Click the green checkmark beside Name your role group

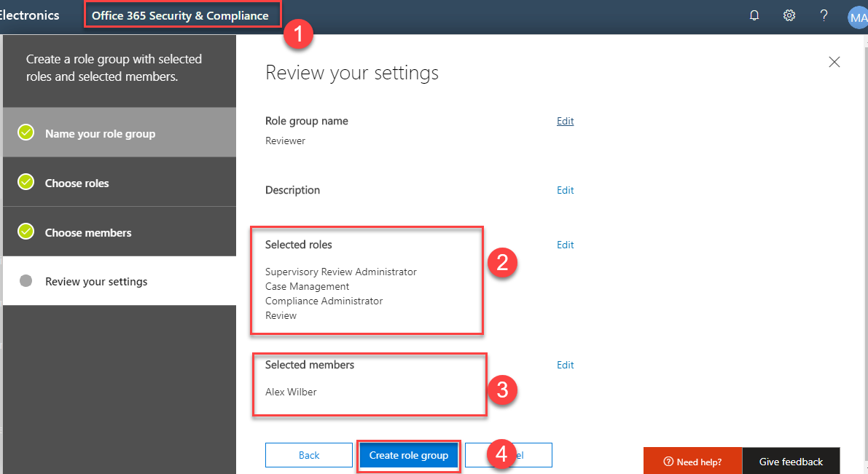pos(26,133)
